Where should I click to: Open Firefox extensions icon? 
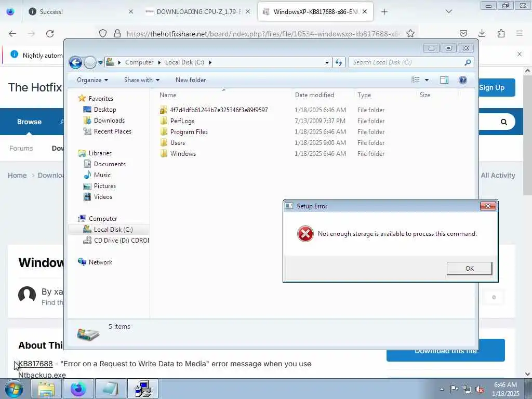[x=501, y=33]
